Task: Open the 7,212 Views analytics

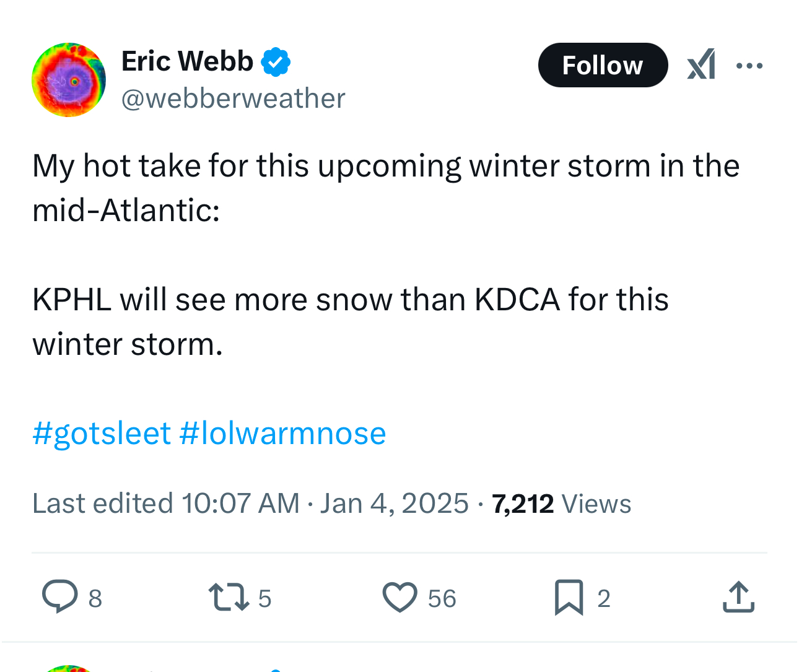Action: (x=562, y=504)
